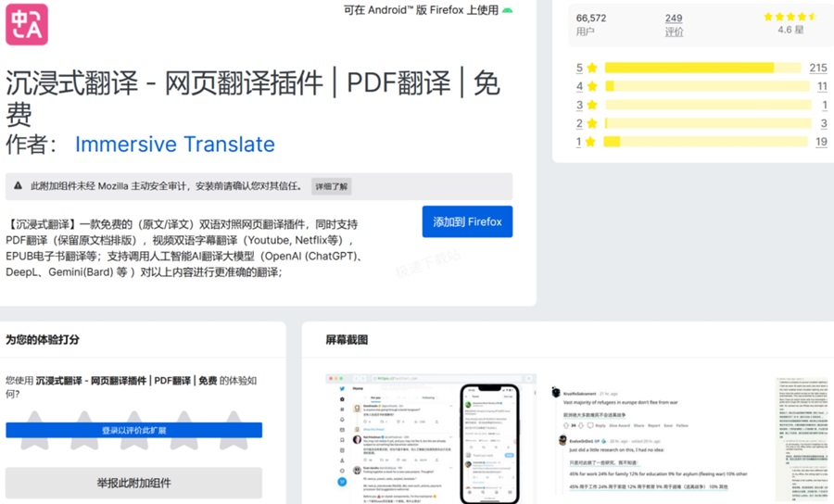This screenshot has width=834, height=504.
Task: Click the green Android icon
Action: click(x=508, y=10)
